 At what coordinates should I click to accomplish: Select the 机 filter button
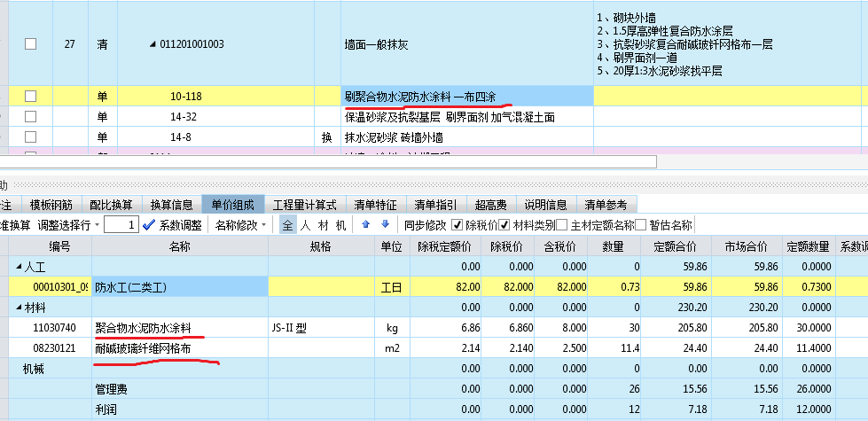[x=341, y=225]
